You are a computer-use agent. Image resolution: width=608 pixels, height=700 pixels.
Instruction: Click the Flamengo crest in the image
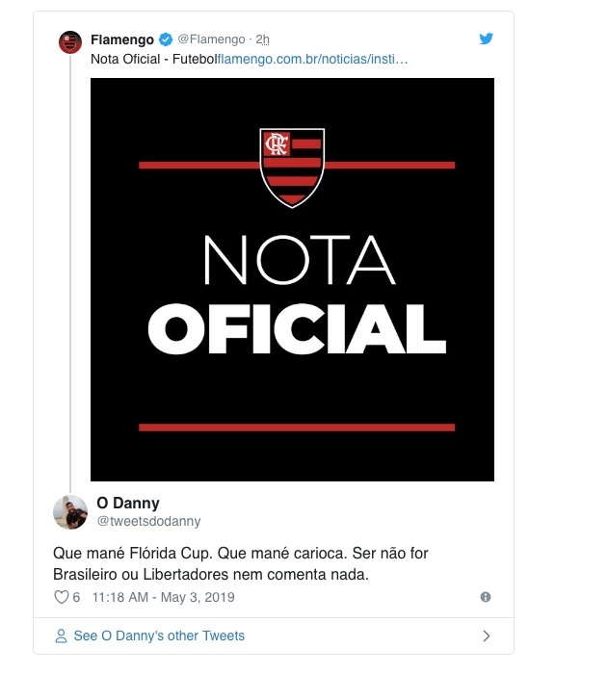(293, 168)
